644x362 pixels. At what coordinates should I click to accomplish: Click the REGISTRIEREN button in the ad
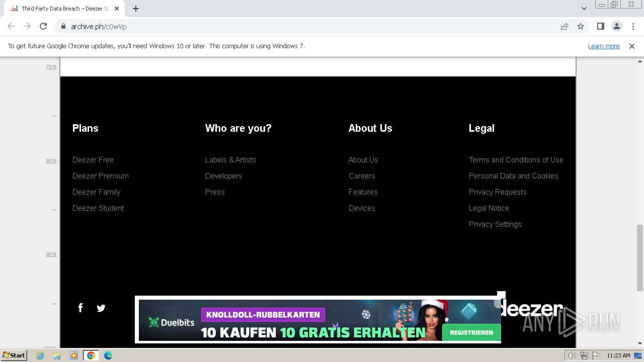[x=471, y=332]
